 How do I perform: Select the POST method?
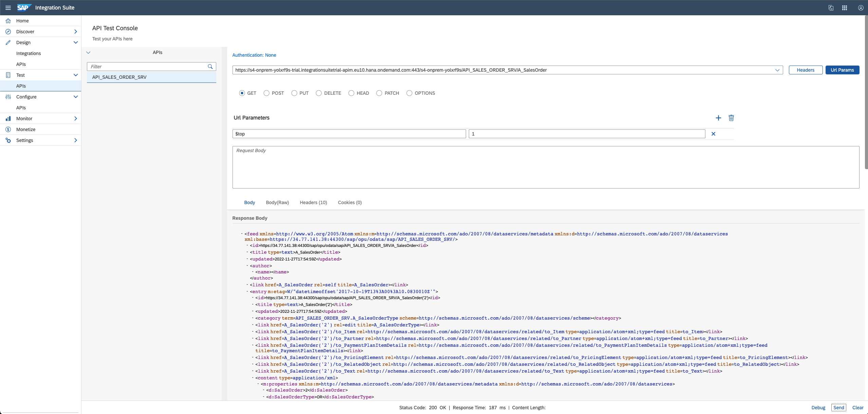pos(266,93)
